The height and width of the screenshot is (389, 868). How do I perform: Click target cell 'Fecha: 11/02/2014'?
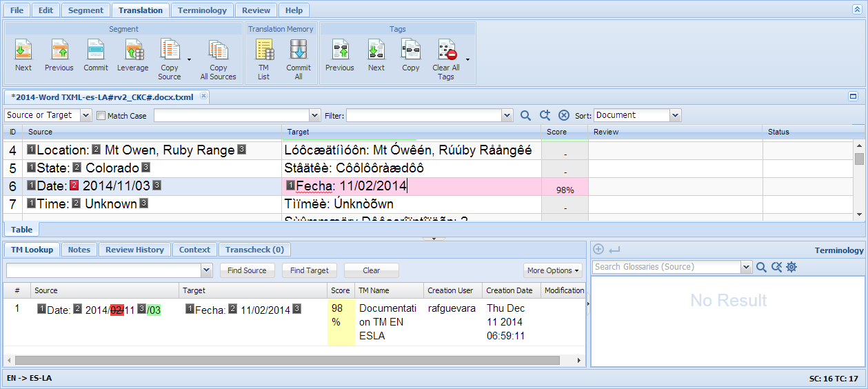412,186
